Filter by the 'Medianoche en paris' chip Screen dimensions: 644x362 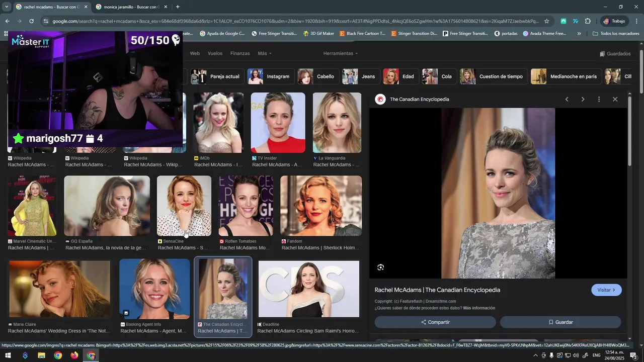pos(566,76)
